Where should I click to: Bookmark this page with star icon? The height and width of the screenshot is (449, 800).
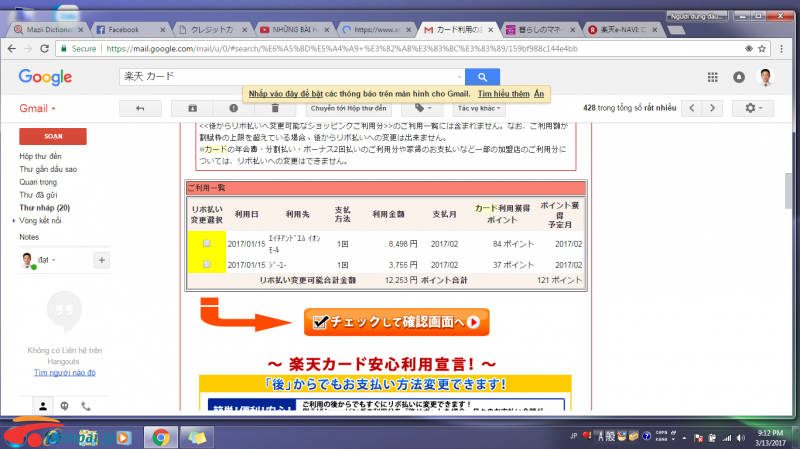[x=762, y=49]
